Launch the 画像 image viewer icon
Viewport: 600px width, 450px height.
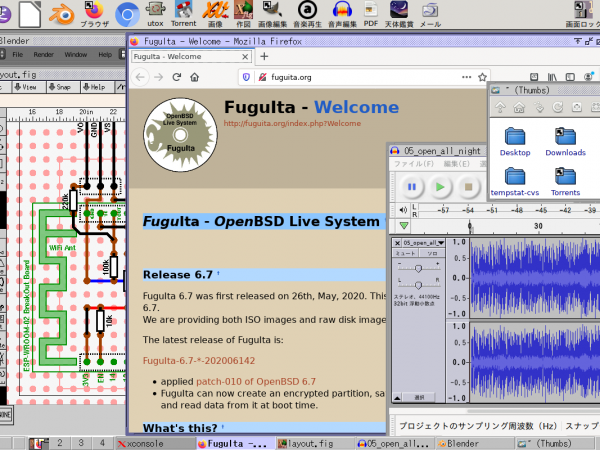point(215,14)
